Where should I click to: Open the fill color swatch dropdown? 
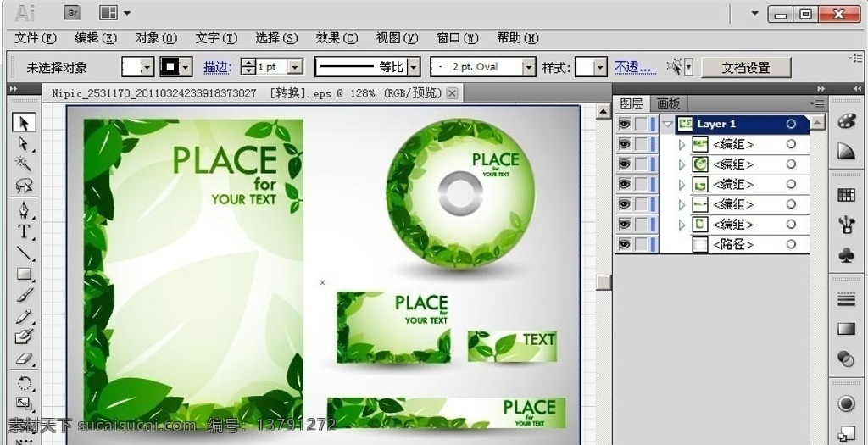pos(147,68)
